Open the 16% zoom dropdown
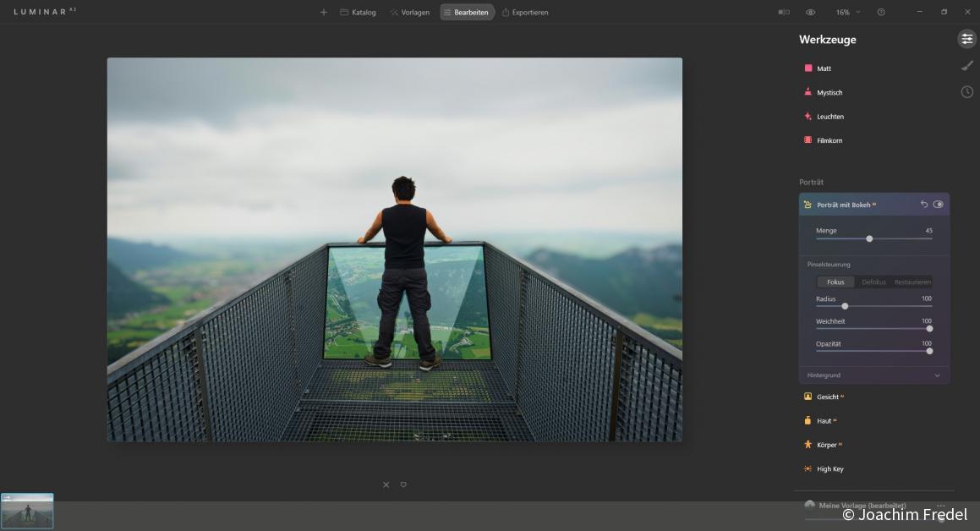This screenshot has width=980, height=531. pyautogui.click(x=848, y=13)
